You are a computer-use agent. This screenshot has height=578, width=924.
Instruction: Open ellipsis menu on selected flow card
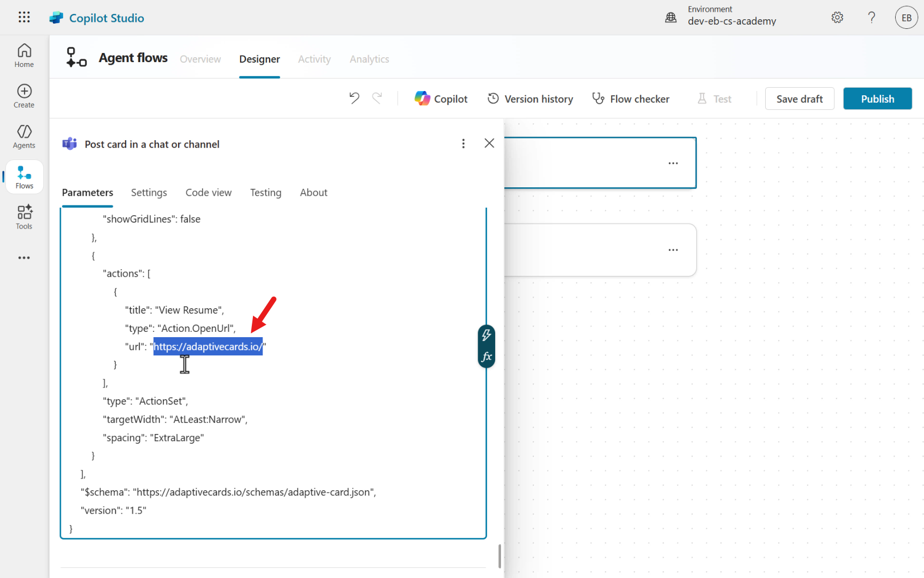pyautogui.click(x=673, y=163)
